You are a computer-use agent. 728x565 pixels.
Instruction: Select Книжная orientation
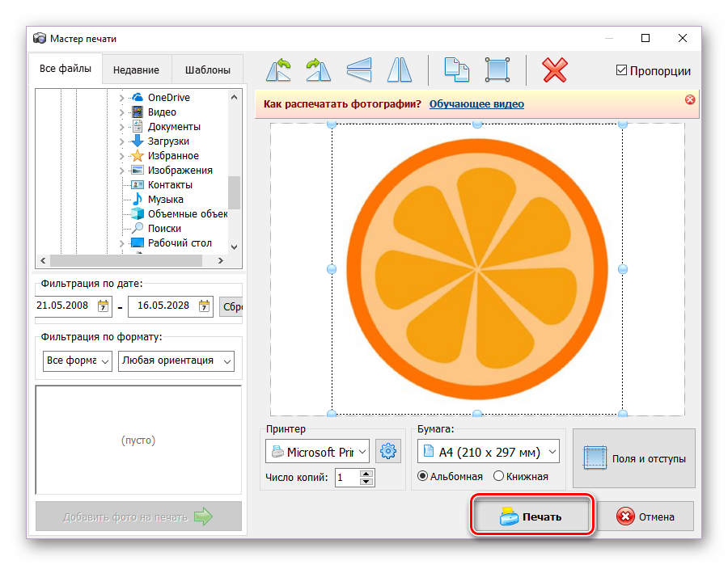click(x=498, y=476)
